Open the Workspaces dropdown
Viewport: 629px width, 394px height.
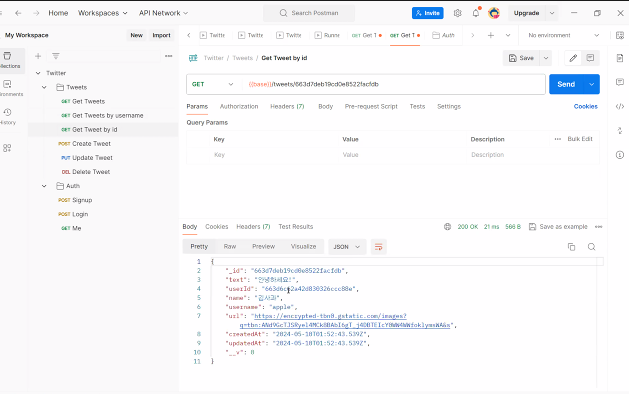103,13
